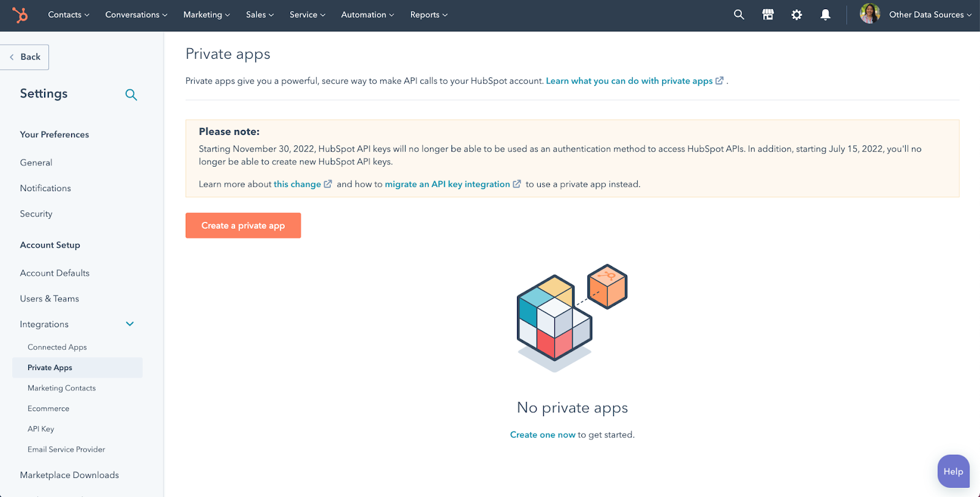This screenshot has height=497, width=980.
Task: Go to API Key settings
Action: tap(41, 429)
